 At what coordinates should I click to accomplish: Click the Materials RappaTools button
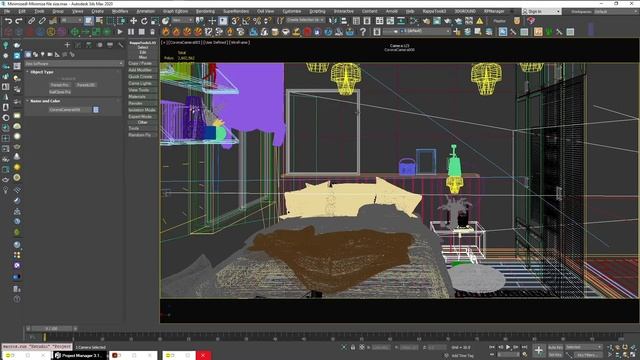(142, 96)
